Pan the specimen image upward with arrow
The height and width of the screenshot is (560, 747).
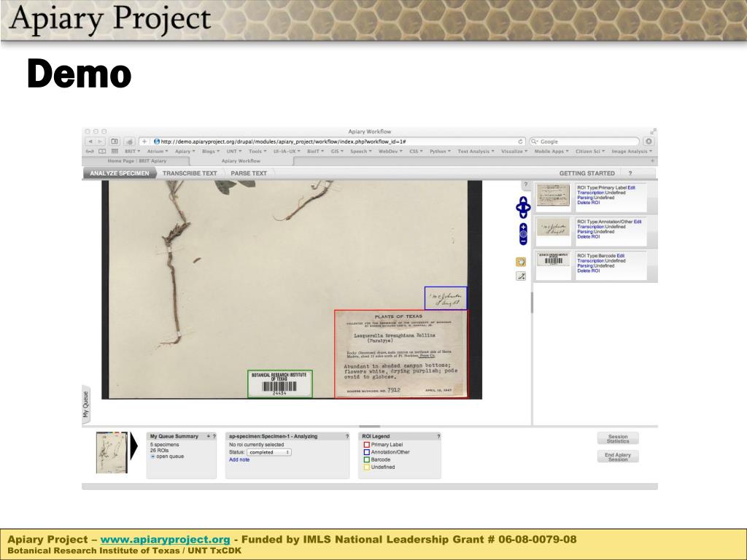tap(523, 200)
